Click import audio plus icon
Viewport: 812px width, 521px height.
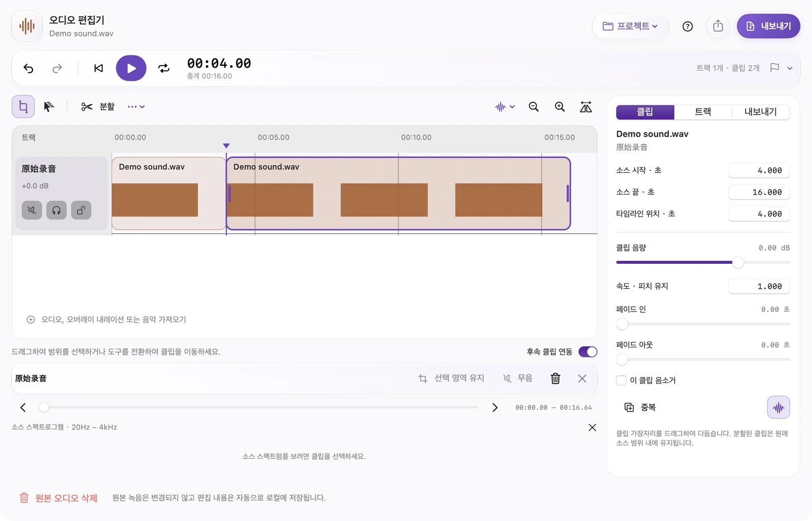point(31,320)
